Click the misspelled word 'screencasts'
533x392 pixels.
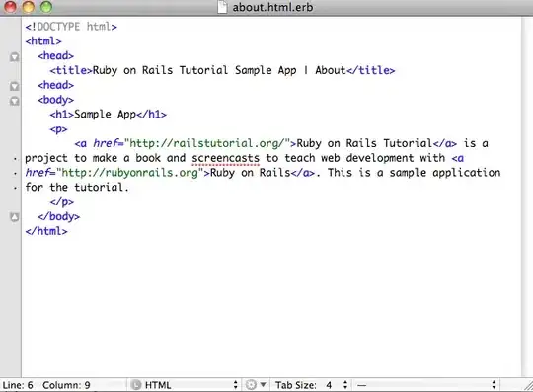(x=225, y=158)
